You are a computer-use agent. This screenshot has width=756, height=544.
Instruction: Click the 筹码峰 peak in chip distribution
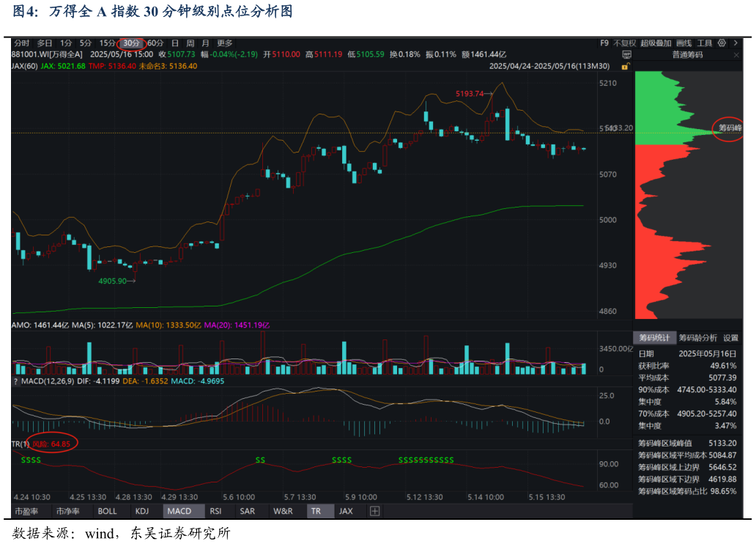[730, 128]
